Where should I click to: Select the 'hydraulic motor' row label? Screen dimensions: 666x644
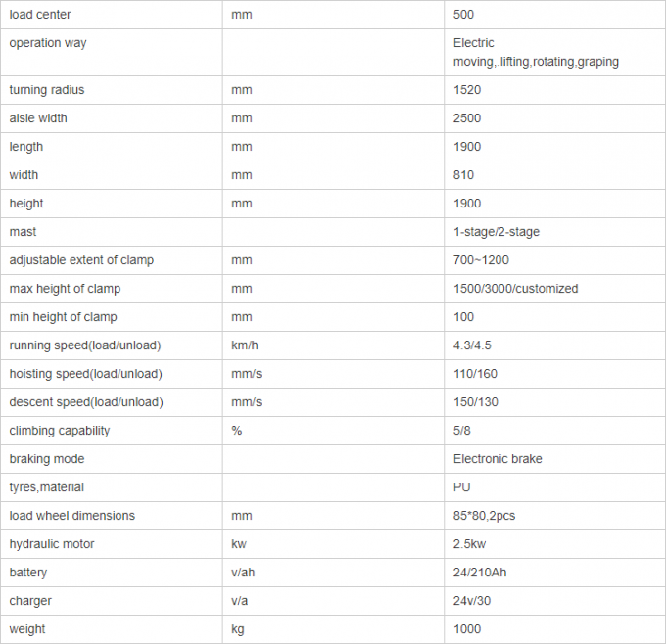pyautogui.click(x=52, y=544)
